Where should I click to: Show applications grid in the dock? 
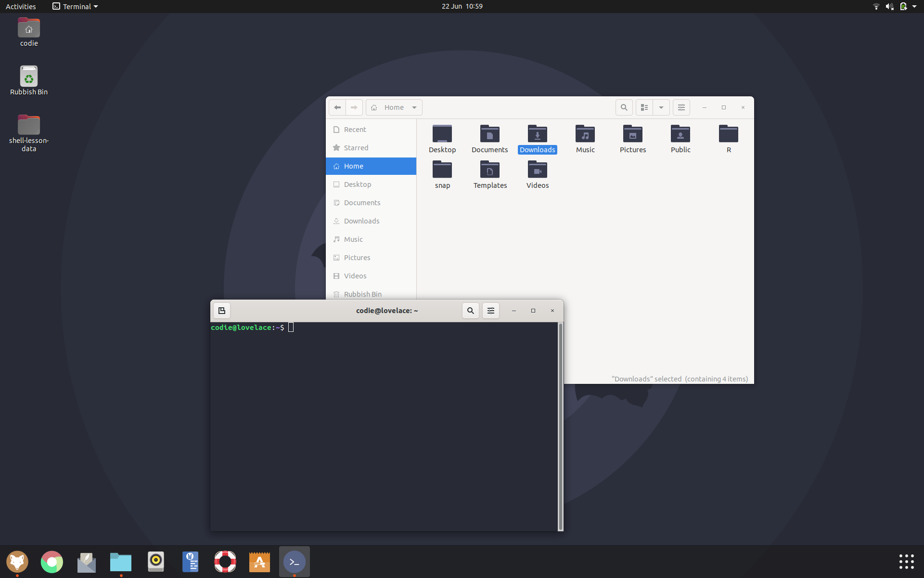point(907,562)
